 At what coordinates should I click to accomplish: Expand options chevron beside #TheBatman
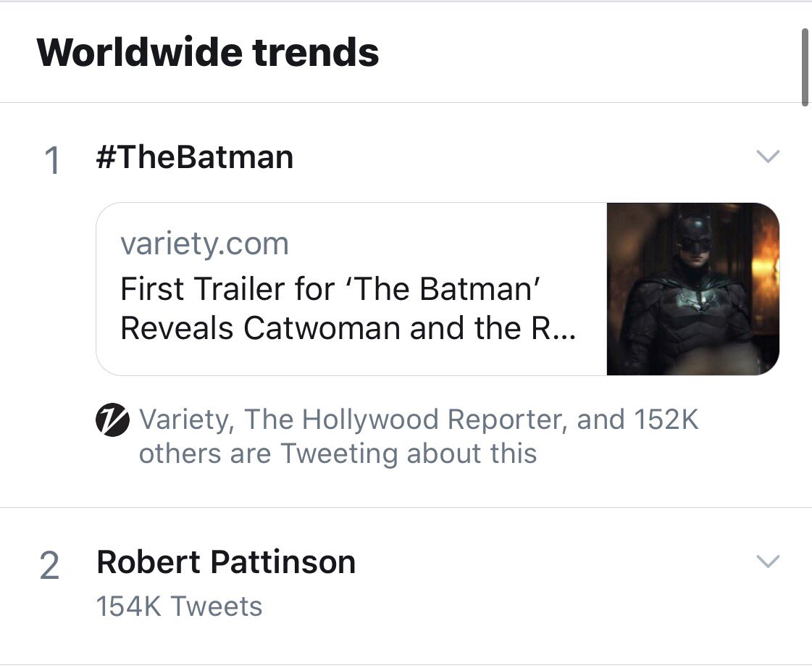pos(768,156)
